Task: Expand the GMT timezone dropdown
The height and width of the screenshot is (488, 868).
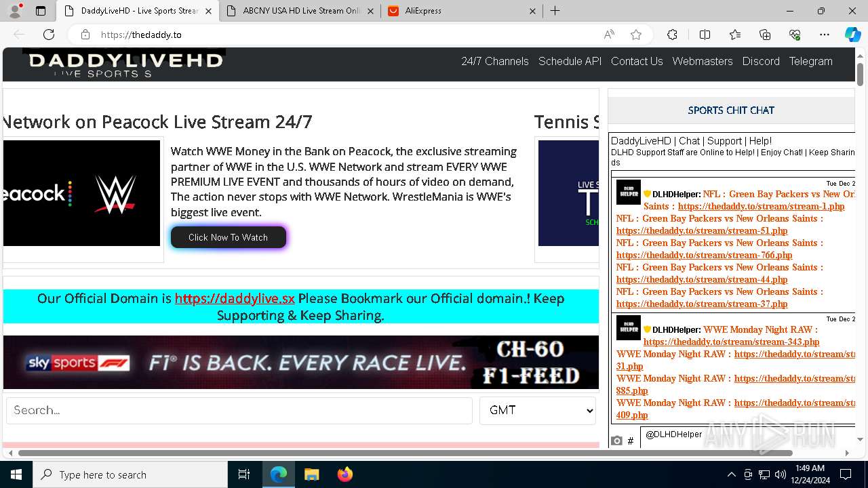Action: (x=538, y=411)
